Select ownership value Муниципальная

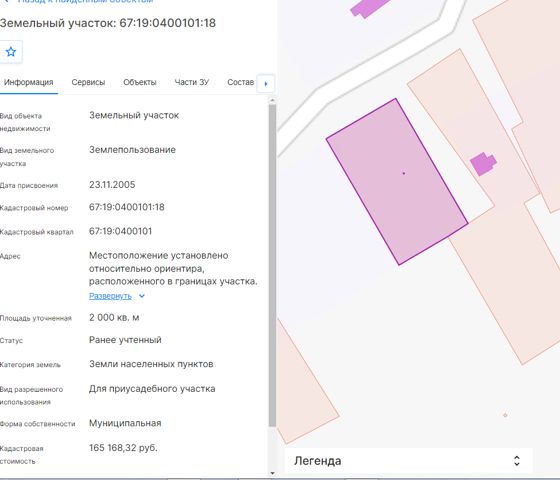125,423
